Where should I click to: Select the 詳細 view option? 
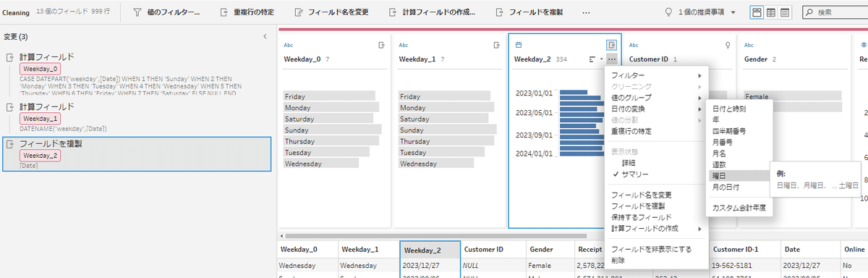(x=629, y=163)
